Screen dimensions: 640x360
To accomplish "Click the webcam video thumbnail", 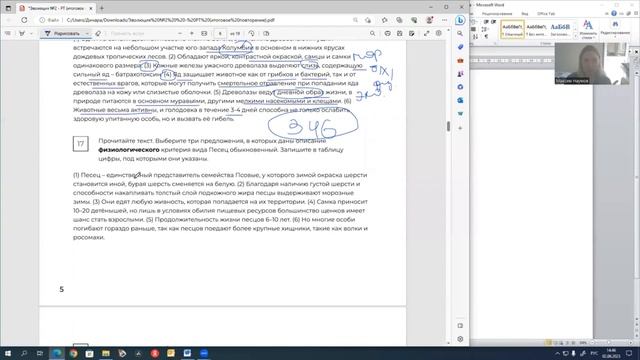I will pyautogui.click(x=591, y=64).
